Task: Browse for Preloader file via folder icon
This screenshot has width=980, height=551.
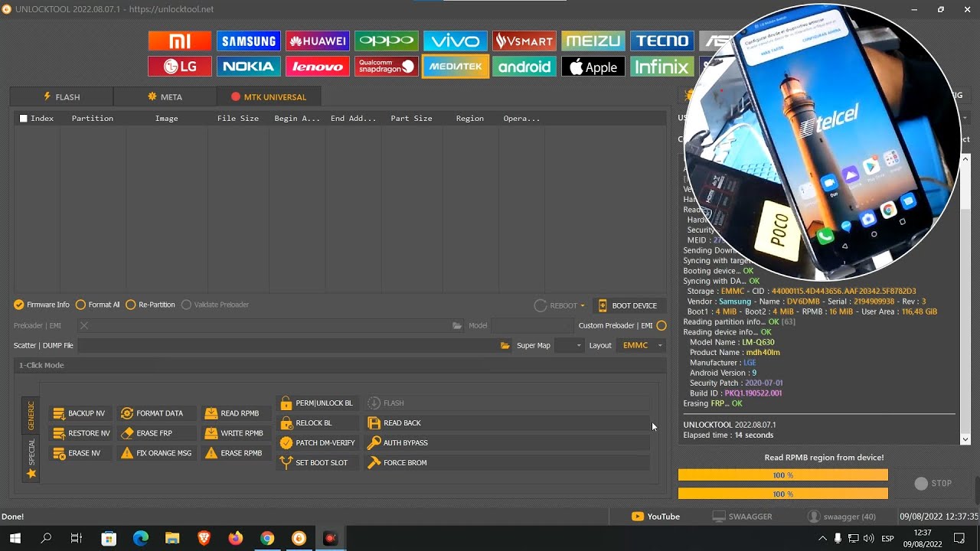Action: tap(457, 326)
